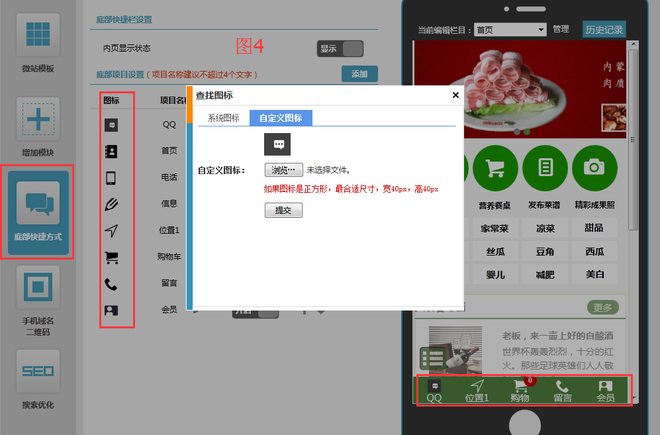This screenshot has width=660, height=435.
Task: Click the 会员 row member card icon
Action: [111, 310]
